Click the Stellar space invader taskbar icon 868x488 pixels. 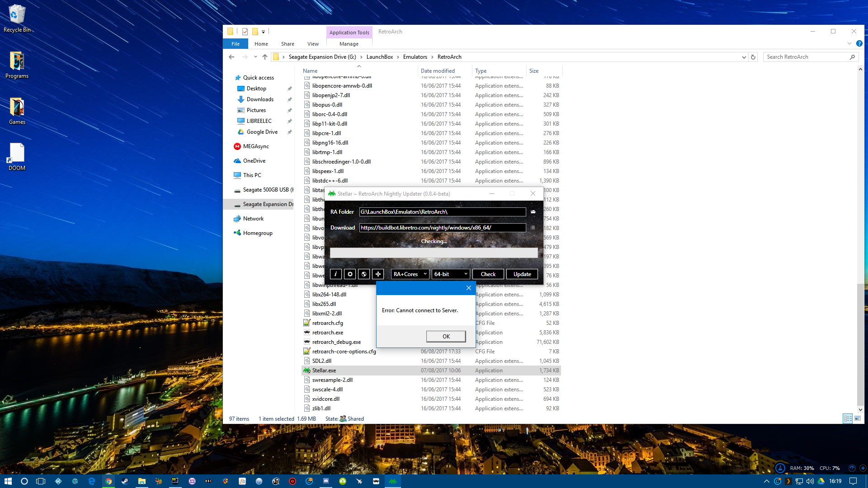tap(393, 481)
